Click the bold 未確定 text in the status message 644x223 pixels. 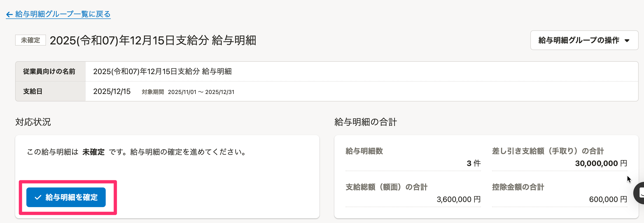click(94, 152)
